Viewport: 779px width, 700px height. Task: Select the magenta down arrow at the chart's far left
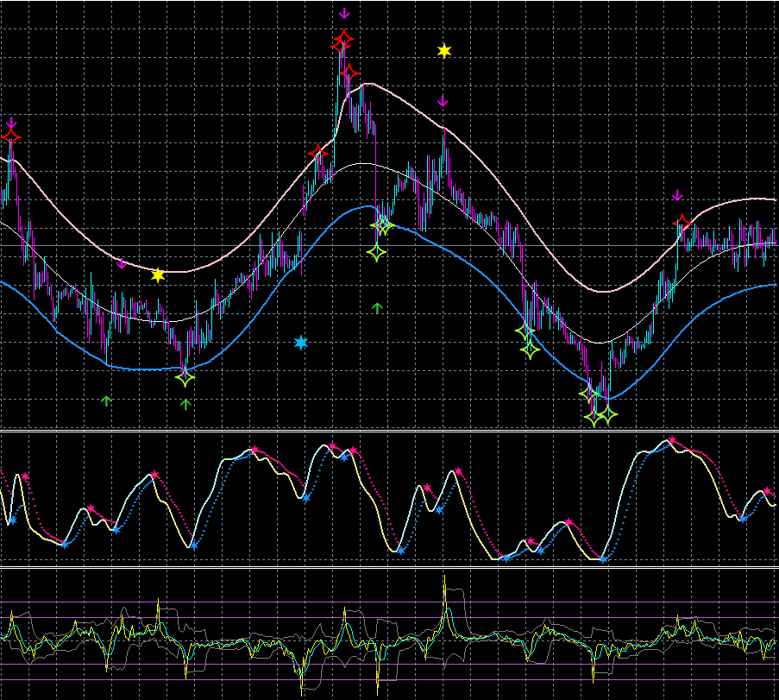pos(11,123)
